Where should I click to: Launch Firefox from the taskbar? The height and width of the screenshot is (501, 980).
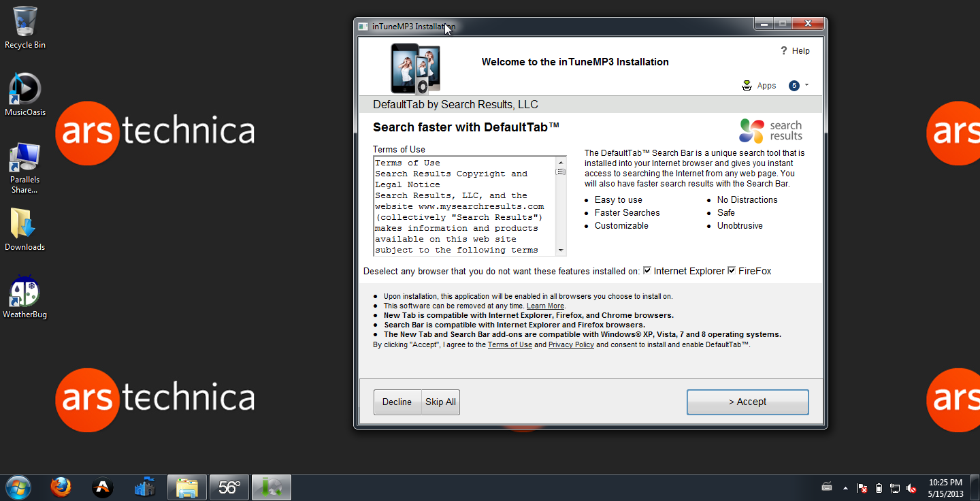point(61,487)
